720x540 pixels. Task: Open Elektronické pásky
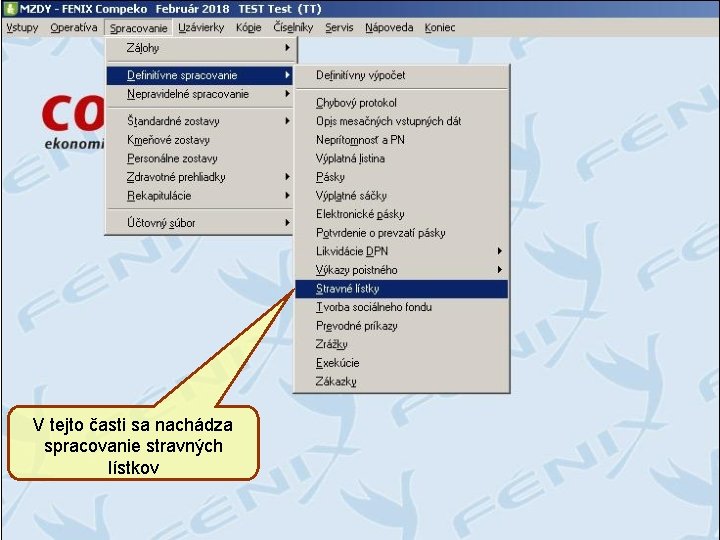pos(402,214)
